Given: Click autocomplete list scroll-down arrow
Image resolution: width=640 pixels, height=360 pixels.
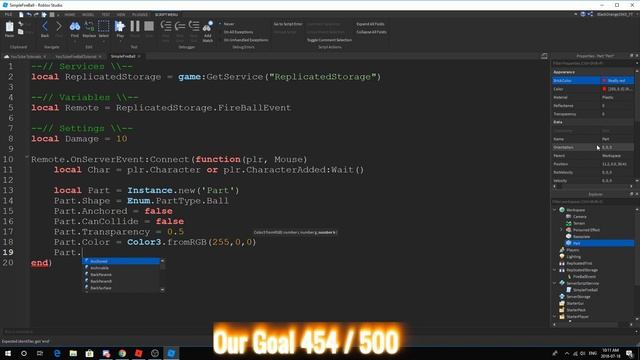Looking at the screenshot, I should [x=162, y=289].
